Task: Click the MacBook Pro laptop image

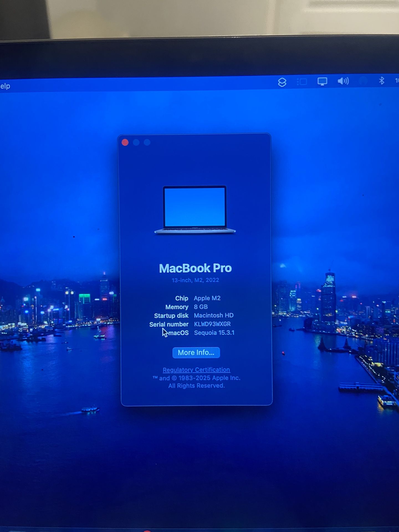Action: [x=195, y=209]
